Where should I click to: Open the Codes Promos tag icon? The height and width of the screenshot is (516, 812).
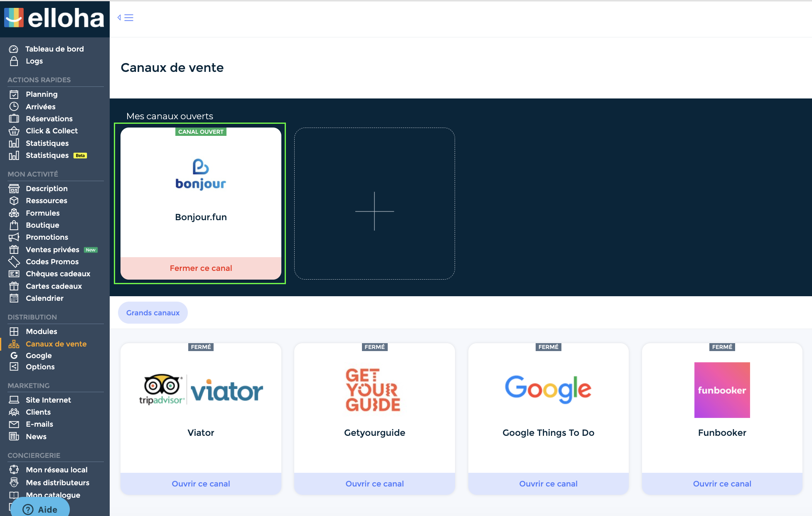14,262
